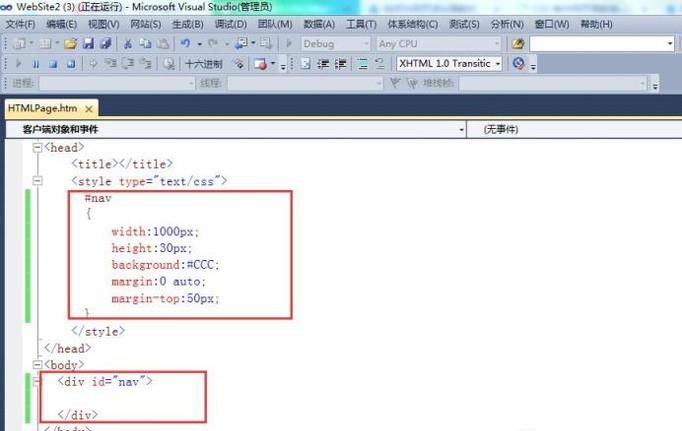Expand the 客户端对象和事件 dropdown

(461, 130)
